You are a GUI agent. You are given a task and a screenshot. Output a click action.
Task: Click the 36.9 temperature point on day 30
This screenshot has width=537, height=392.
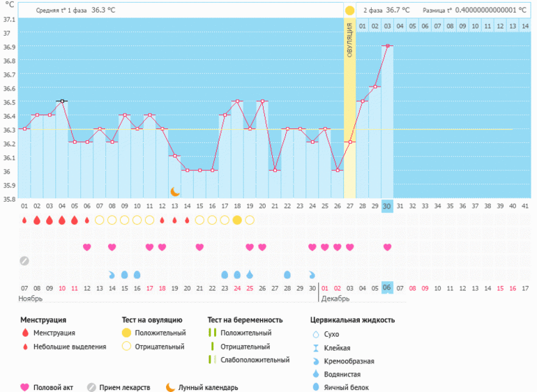(x=387, y=46)
